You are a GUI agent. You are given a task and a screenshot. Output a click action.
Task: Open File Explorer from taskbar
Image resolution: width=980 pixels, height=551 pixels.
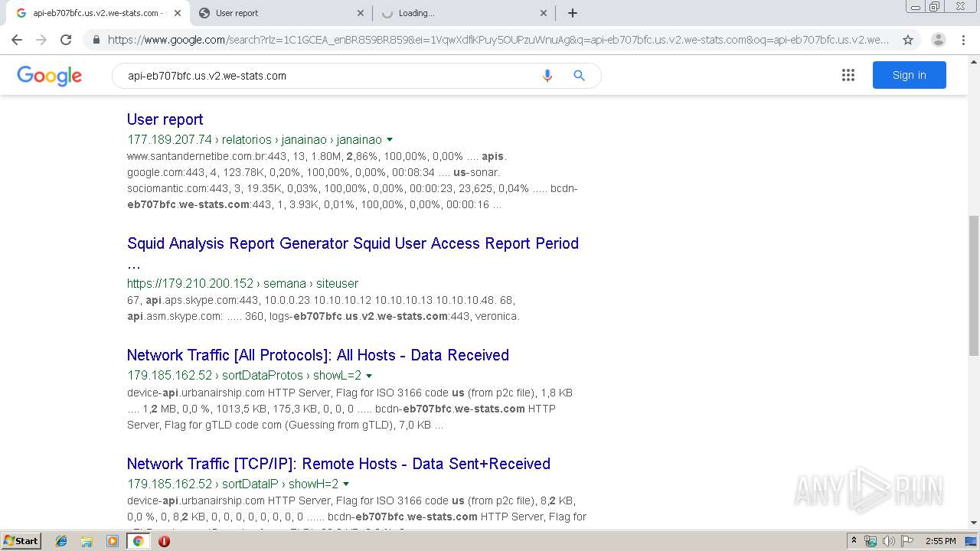tap(87, 541)
